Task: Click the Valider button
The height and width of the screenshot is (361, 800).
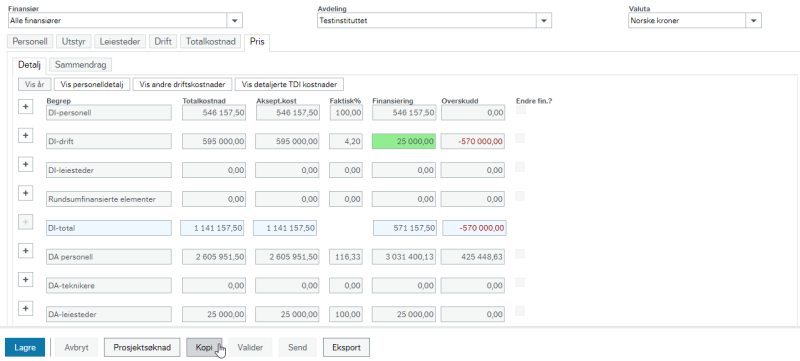Action: point(250,347)
